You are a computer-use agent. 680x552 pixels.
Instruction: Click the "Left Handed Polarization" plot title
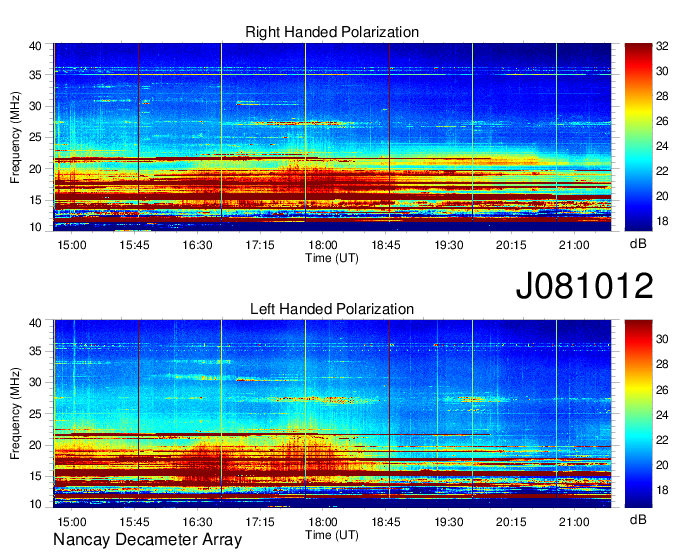coord(332,309)
